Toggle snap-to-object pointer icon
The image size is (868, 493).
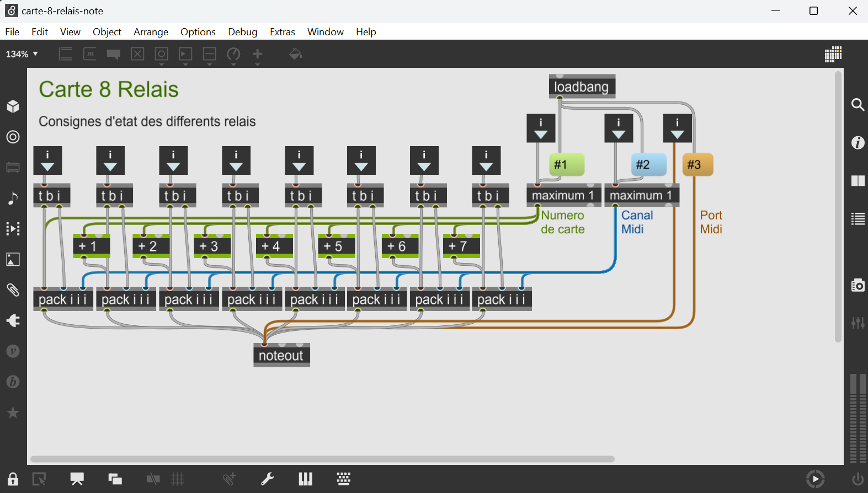pos(39,479)
